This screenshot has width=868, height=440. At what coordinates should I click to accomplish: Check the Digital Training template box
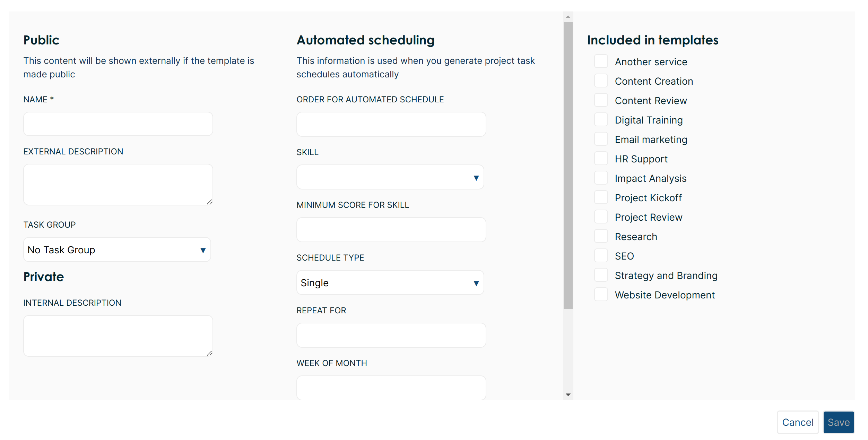[601, 120]
